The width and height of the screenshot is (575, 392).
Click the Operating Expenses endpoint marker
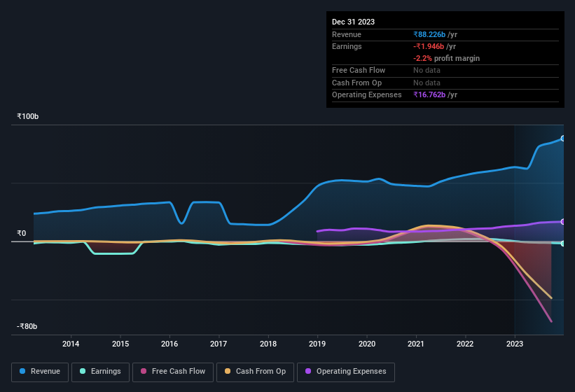[x=562, y=222]
